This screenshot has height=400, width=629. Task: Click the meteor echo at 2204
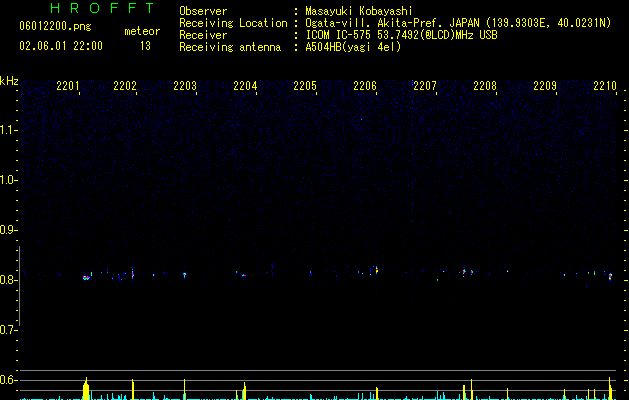(244, 275)
